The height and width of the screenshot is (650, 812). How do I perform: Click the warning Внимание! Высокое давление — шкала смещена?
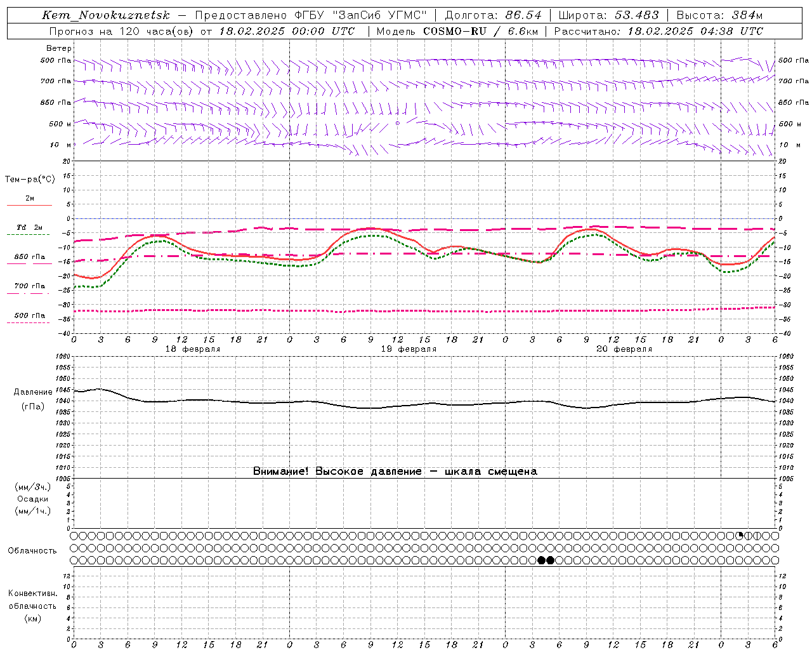(395, 471)
